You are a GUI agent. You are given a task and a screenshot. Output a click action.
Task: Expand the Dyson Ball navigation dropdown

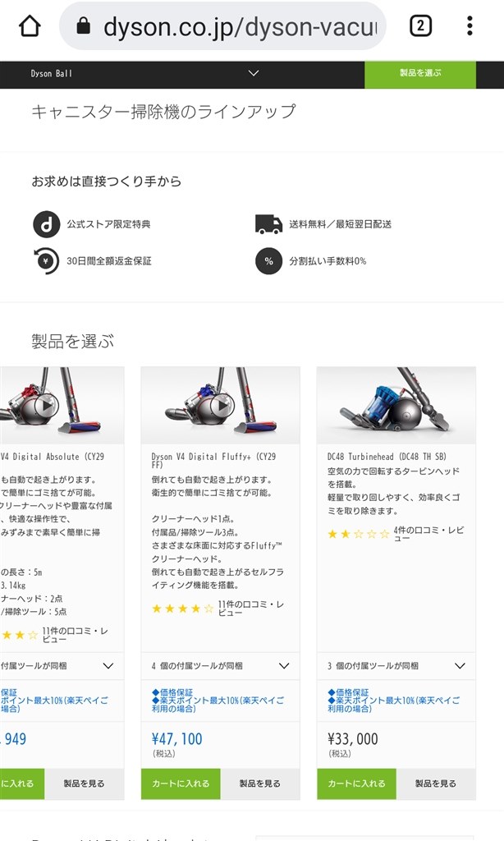(x=254, y=73)
